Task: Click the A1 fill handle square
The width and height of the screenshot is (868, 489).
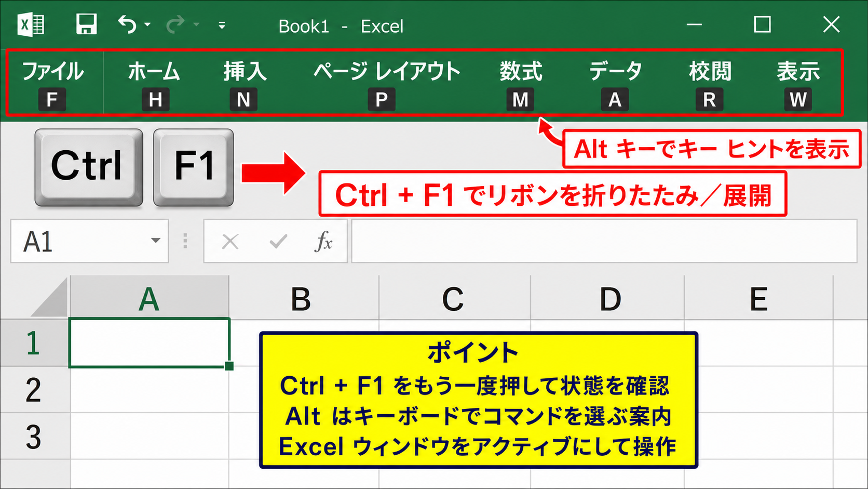Action: [229, 366]
